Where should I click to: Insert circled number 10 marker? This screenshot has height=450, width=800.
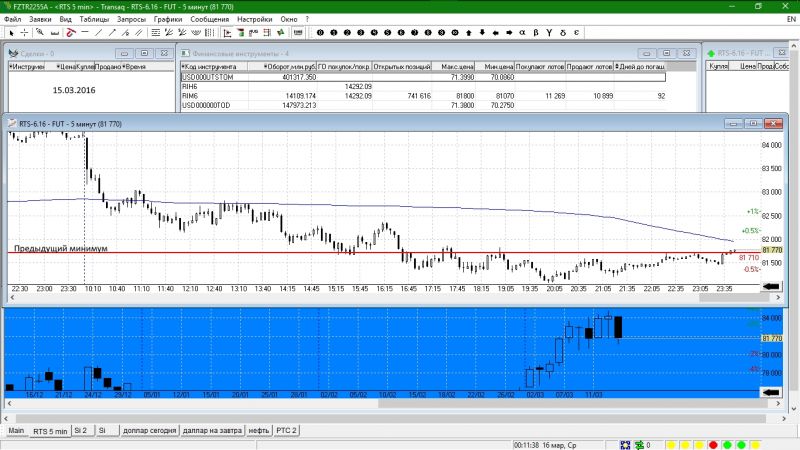point(455,33)
